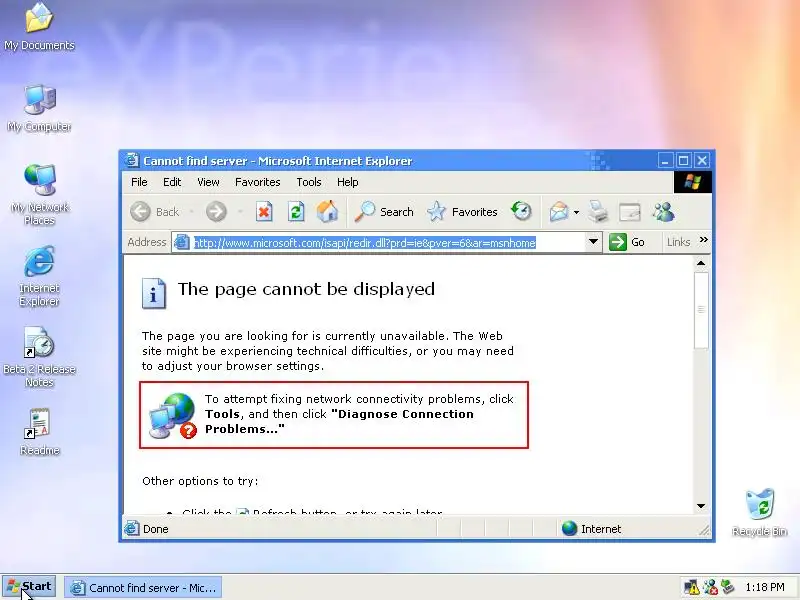Open the Favorites menu

tap(258, 182)
